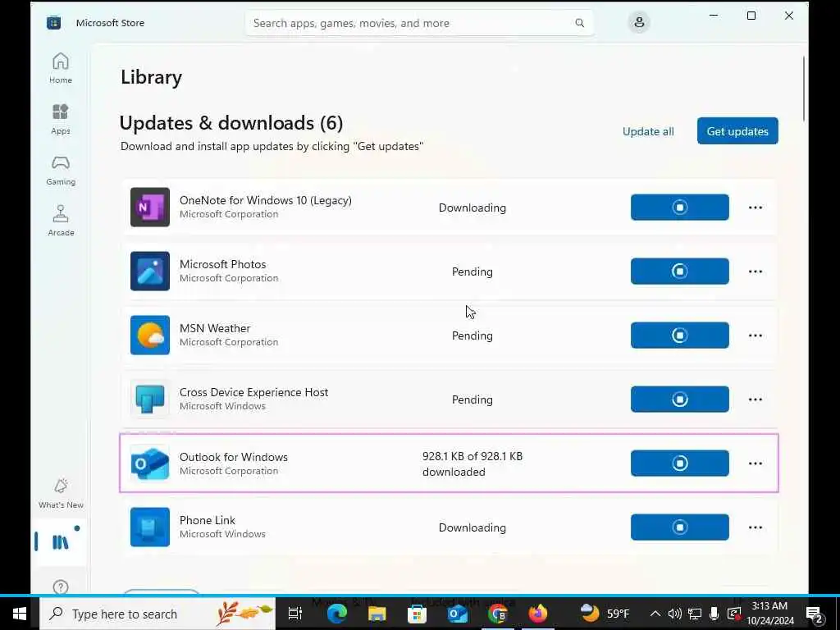Screen dimensions: 840x630
Task: Select Cross Device Experience Host title
Action: point(254,392)
